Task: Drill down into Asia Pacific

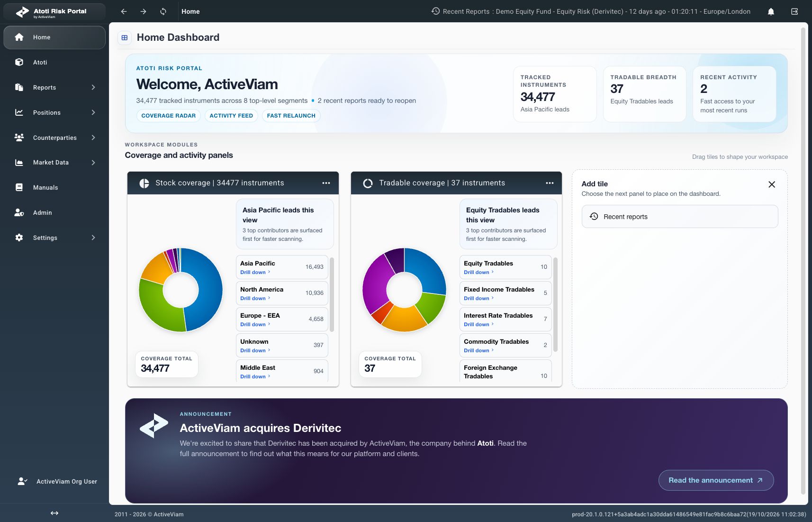Action: 255,272
